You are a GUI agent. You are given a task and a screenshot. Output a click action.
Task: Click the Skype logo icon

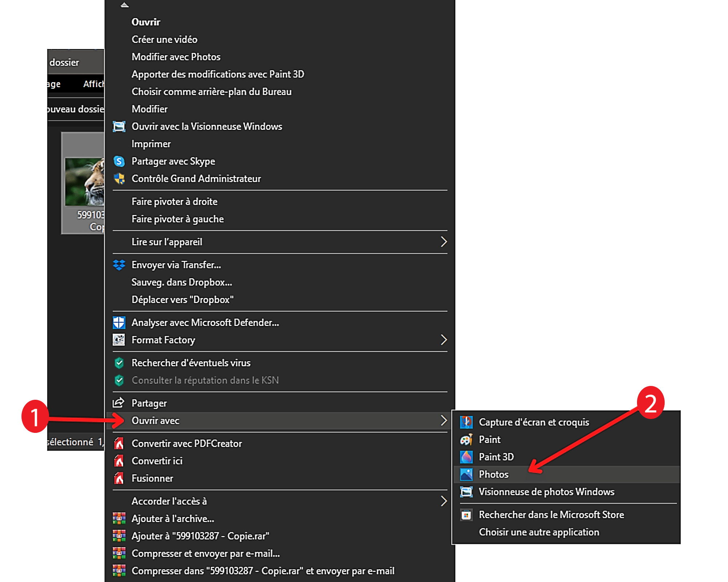pyautogui.click(x=119, y=161)
